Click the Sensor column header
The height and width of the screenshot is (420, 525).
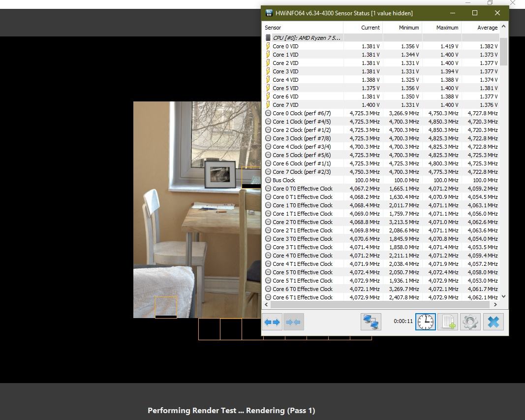(303, 28)
